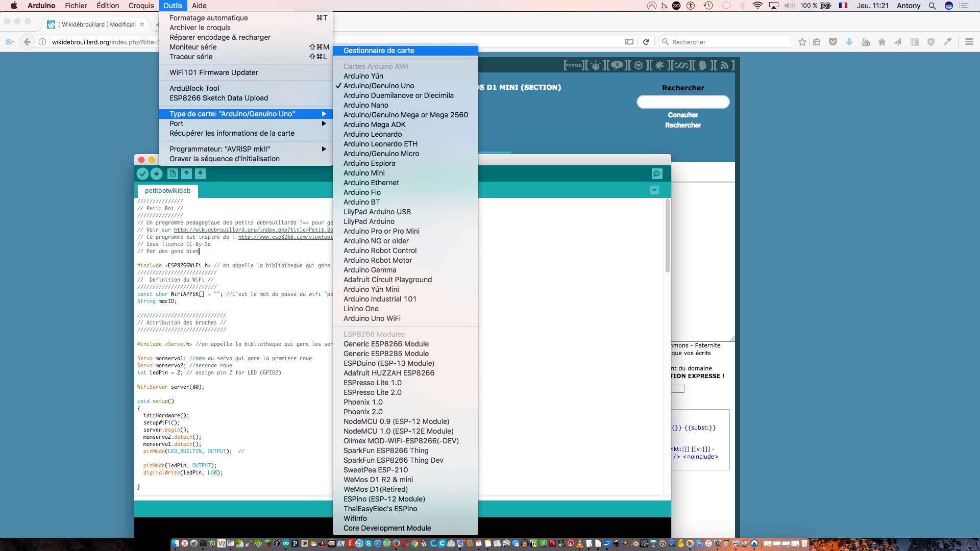Click the Open sketch up-arrow icon
Image resolution: width=980 pixels, height=551 pixels.
(x=186, y=174)
